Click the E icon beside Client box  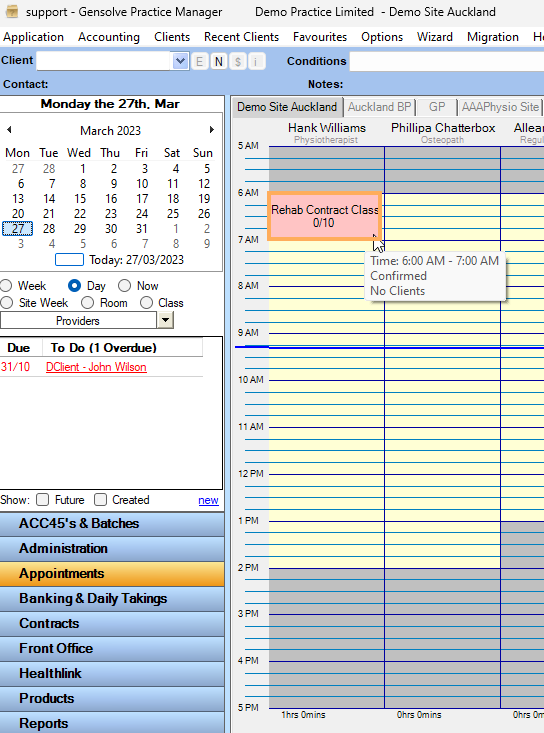click(200, 61)
